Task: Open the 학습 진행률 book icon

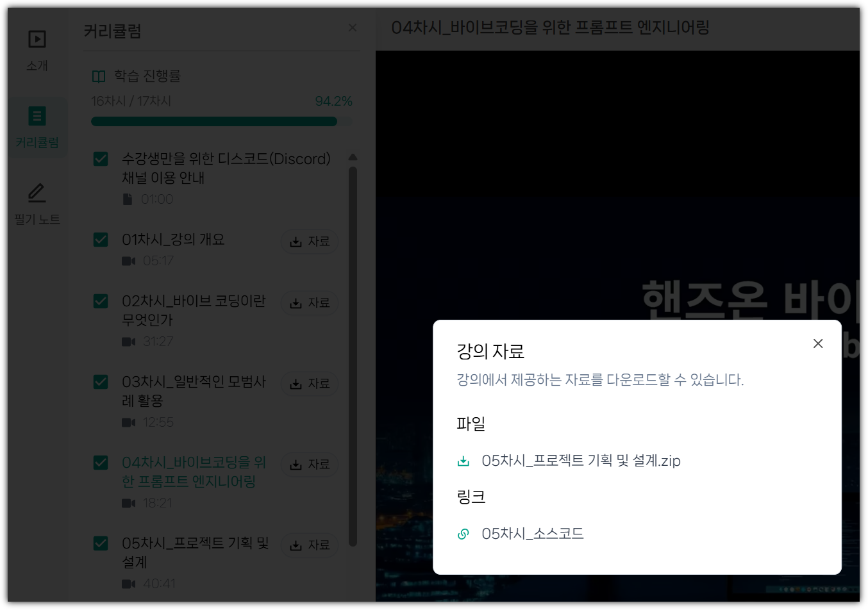Action: click(99, 76)
